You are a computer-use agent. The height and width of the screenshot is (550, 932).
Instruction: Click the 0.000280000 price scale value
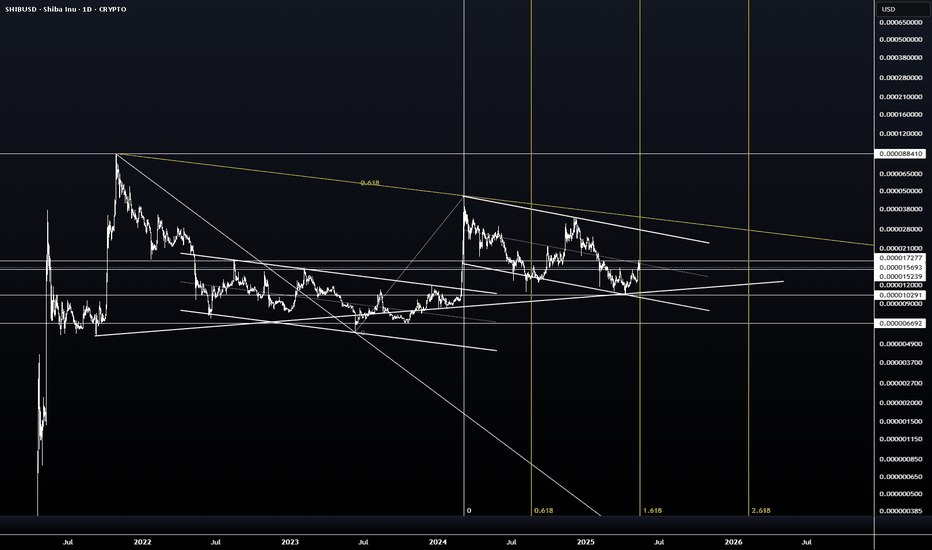[900, 78]
